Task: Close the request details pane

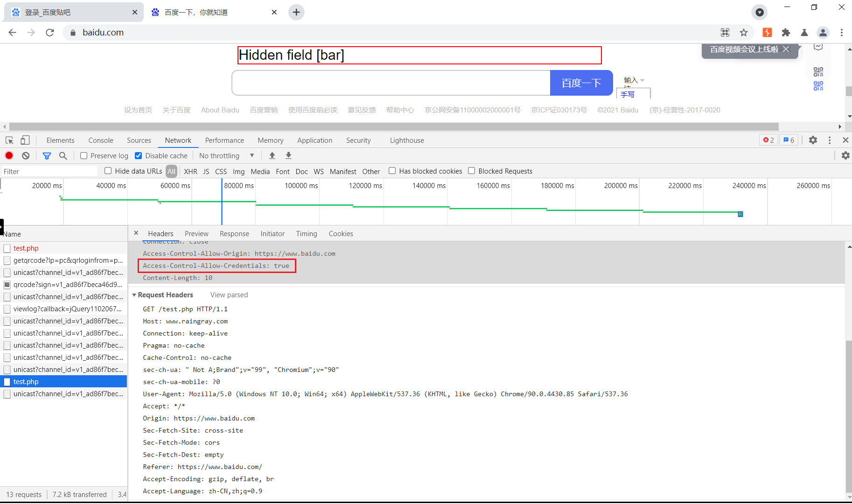Action: tap(136, 233)
